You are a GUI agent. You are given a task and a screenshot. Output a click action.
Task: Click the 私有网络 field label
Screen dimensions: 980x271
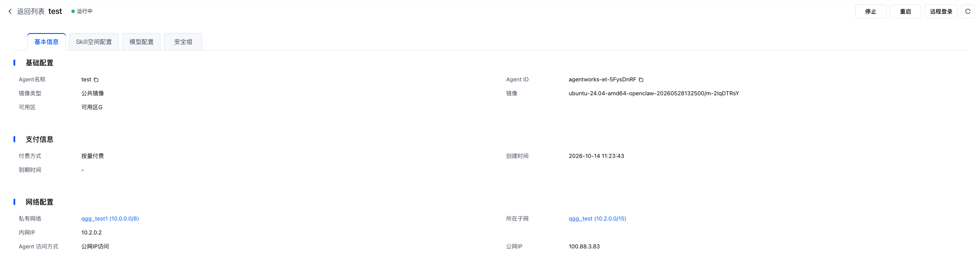click(30, 219)
